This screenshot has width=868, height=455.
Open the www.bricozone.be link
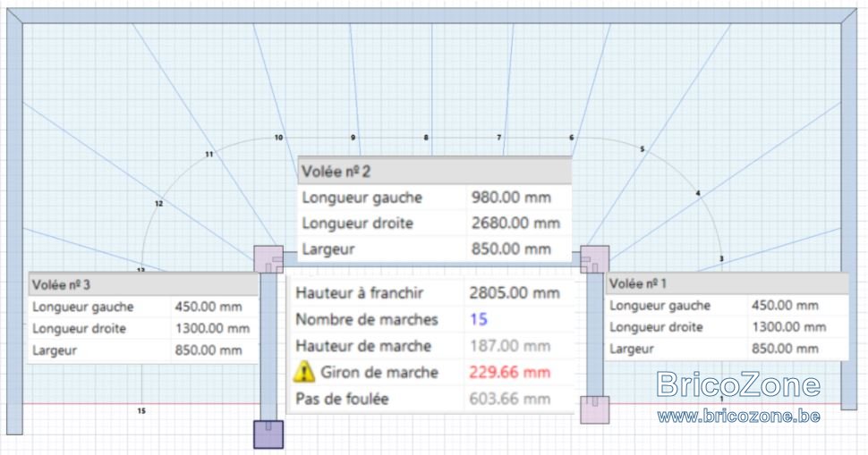(738, 416)
